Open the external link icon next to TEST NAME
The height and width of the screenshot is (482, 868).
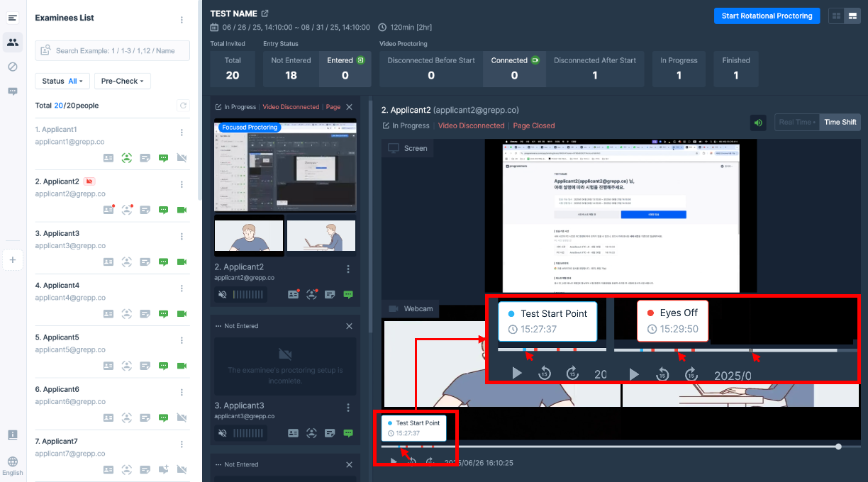coord(265,13)
